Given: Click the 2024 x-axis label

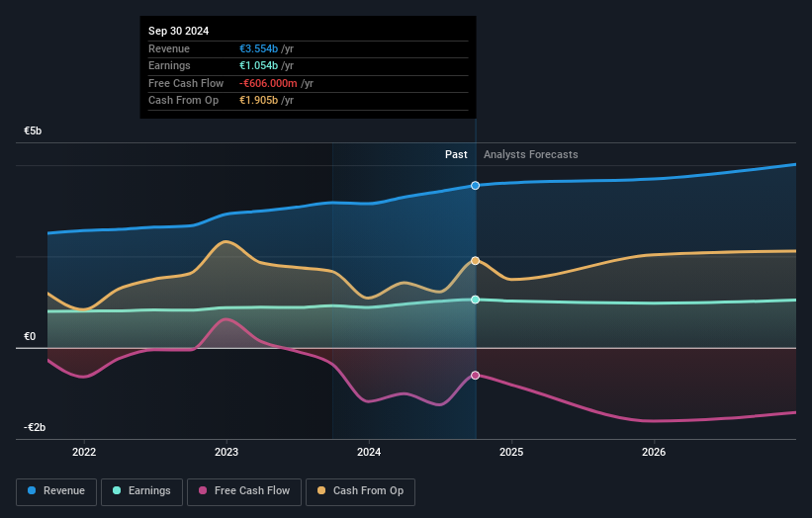Looking at the screenshot, I should coord(369,452).
